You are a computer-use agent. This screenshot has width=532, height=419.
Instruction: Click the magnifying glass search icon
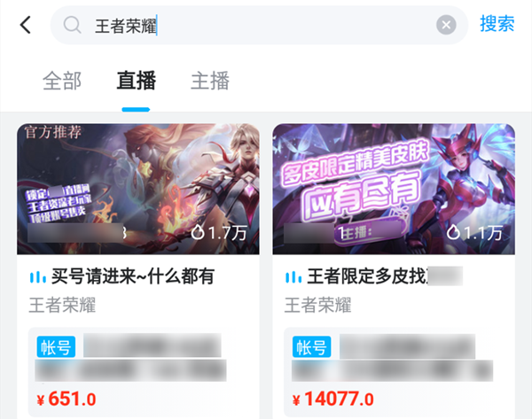pos(73,25)
